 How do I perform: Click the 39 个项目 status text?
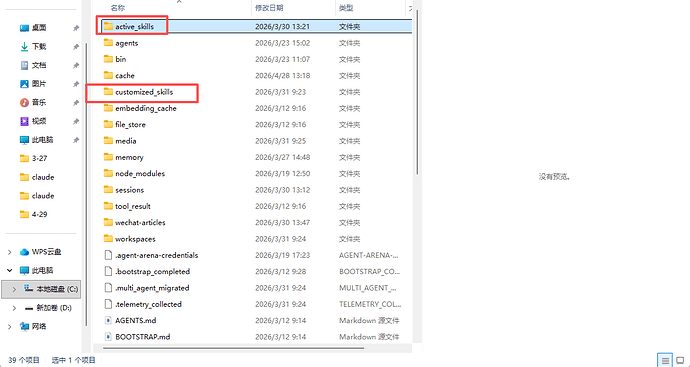tap(24, 360)
